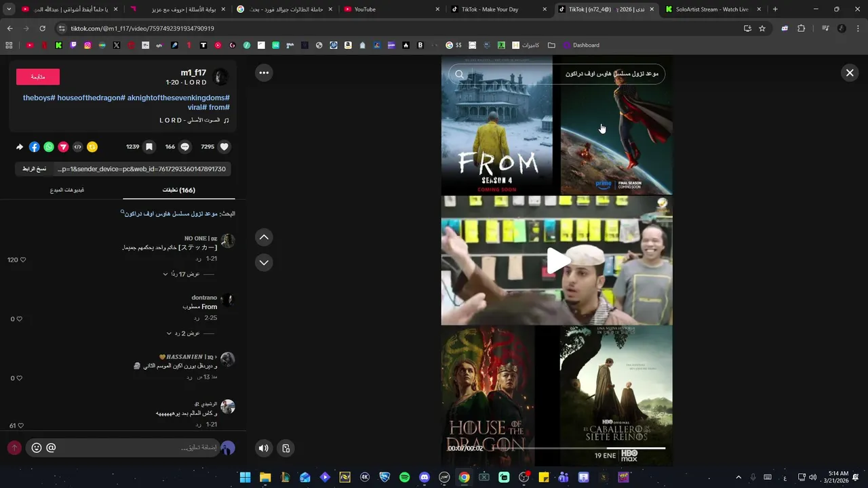This screenshot has height=488, width=868.
Task: Bookmark the video using the icon showing 1239
Action: [x=149, y=146]
